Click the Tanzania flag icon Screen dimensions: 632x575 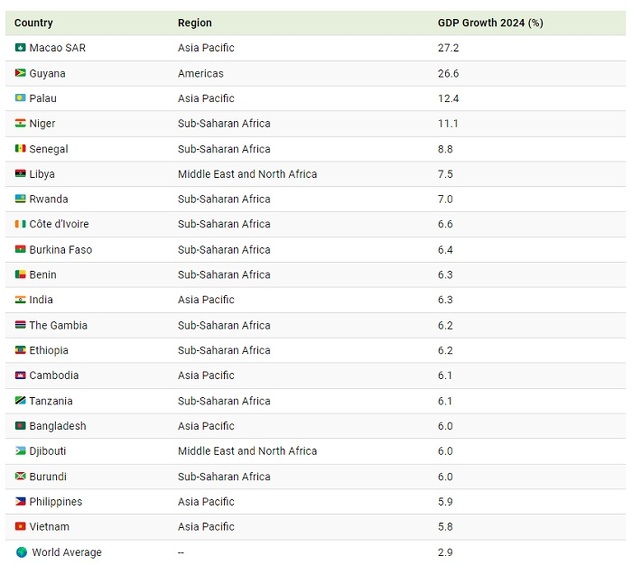20,401
